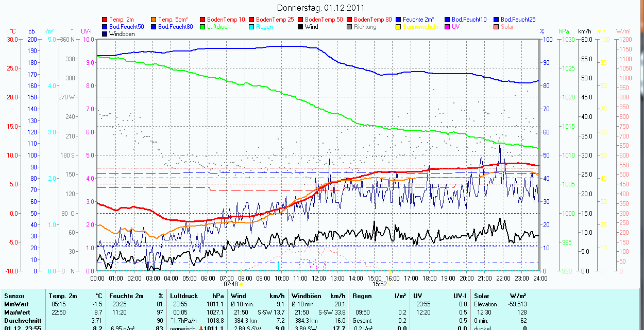The width and height of the screenshot is (644, 330).
Task: Click the cyan Regen legend square
Action: click(x=252, y=27)
